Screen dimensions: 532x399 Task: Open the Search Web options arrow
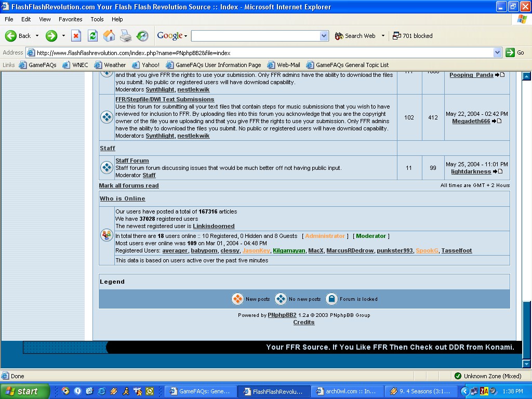click(x=383, y=36)
